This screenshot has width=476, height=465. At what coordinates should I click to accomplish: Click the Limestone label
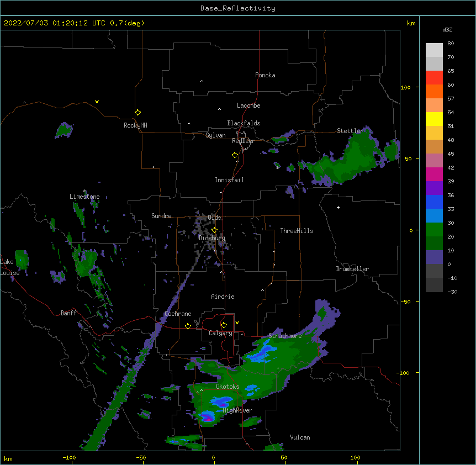tap(84, 197)
